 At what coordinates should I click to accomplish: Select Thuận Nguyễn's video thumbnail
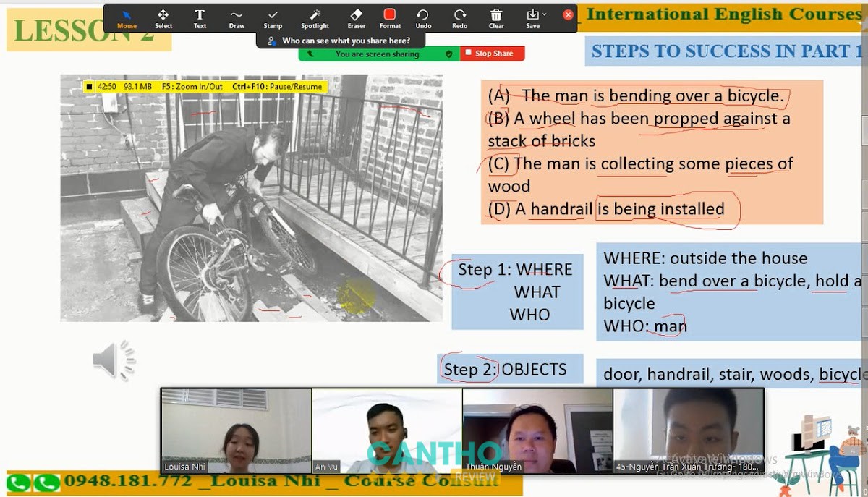(537, 430)
